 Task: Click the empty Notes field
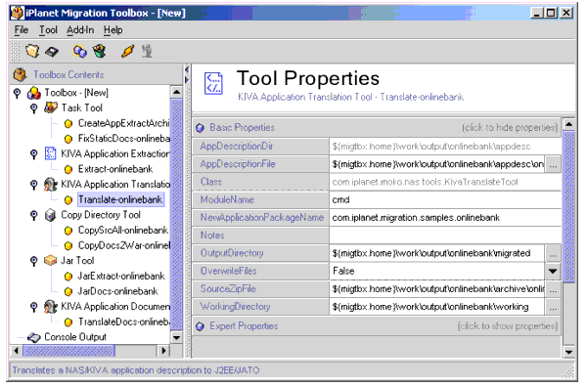coord(445,236)
